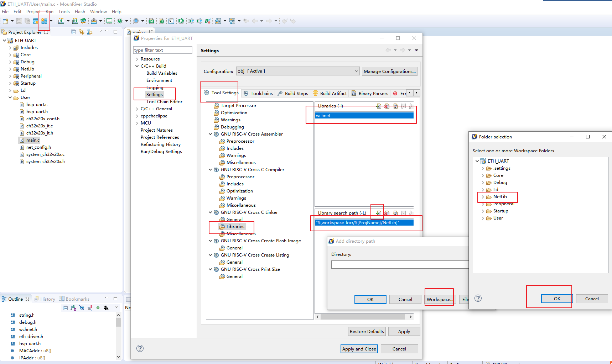Switch to the Binary Parsers tab
The height and width of the screenshot is (364, 612).
pos(370,93)
